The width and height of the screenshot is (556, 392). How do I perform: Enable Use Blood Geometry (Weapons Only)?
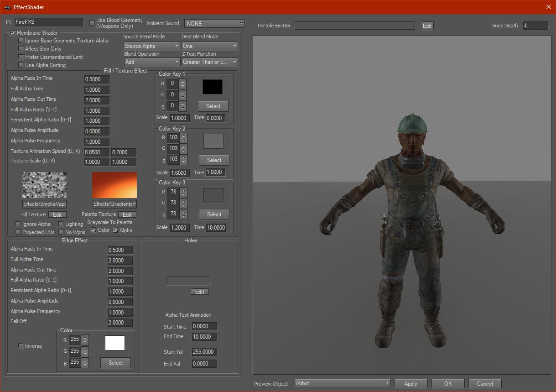click(x=92, y=22)
